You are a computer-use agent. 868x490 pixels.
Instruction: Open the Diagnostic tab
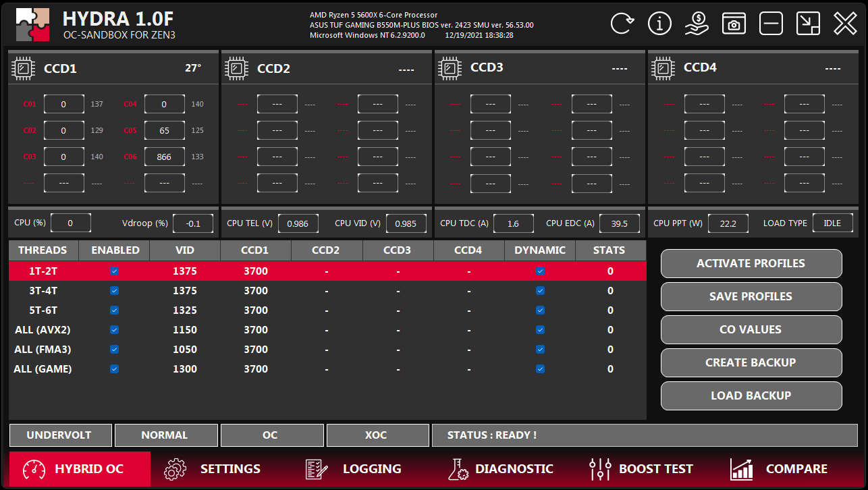point(500,468)
